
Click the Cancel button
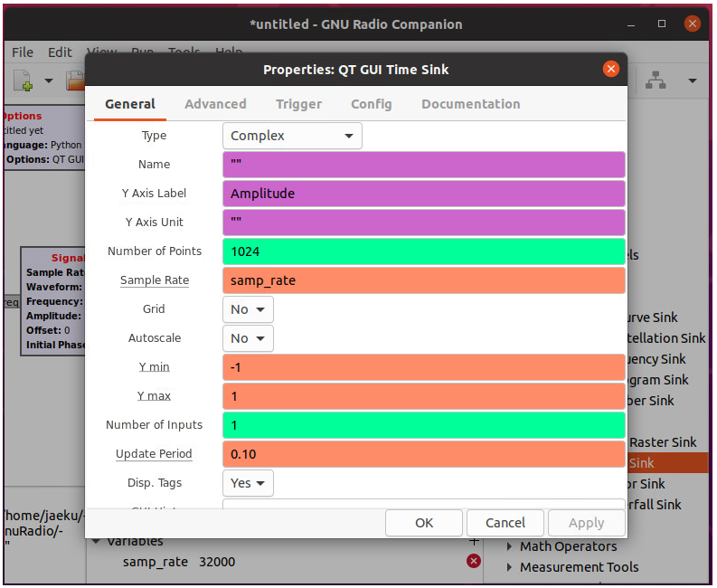[505, 523]
